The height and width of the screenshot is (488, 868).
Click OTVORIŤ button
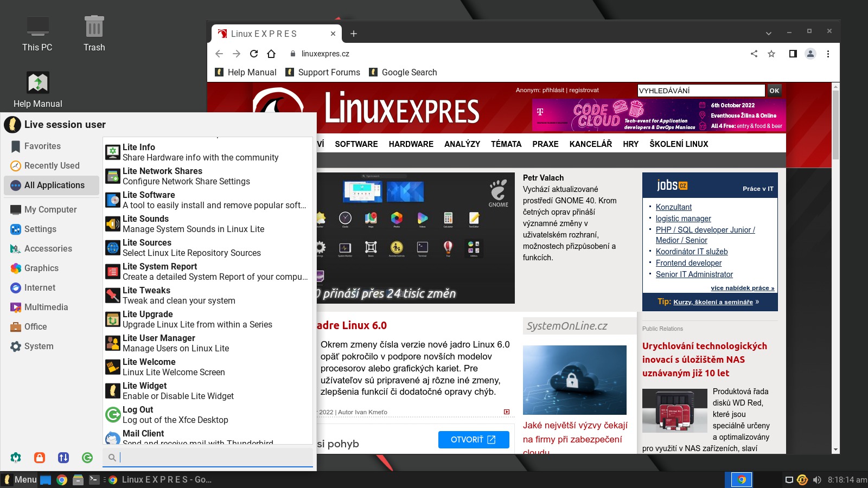474,440
